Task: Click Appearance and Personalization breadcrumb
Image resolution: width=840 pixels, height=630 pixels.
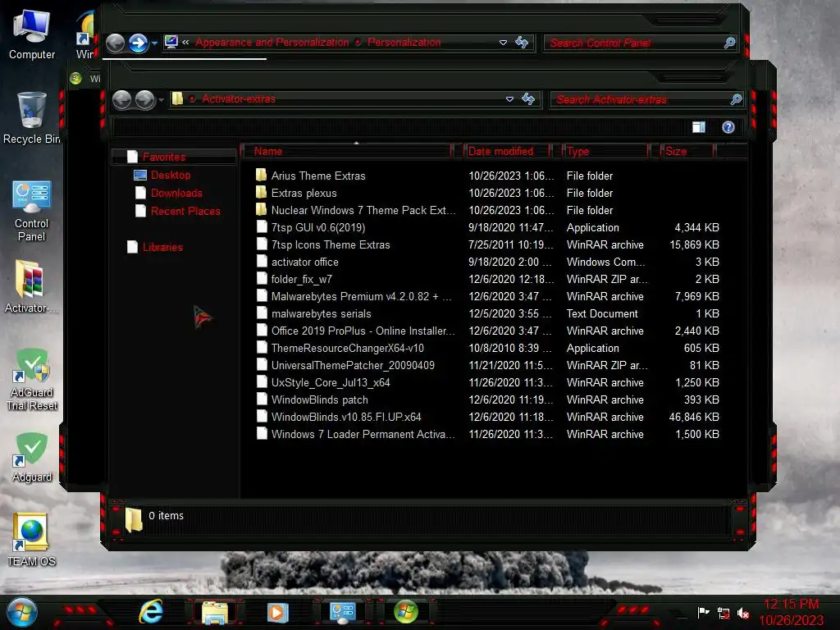Action: pyautogui.click(x=272, y=43)
